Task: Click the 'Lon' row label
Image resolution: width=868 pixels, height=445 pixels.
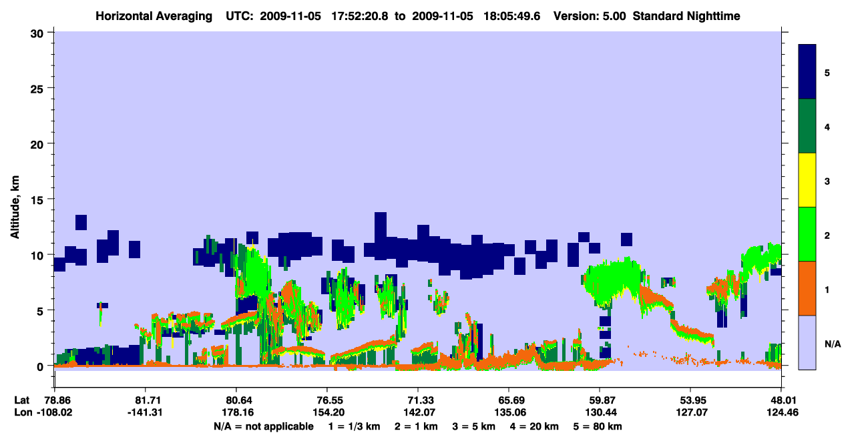Action: point(23,412)
